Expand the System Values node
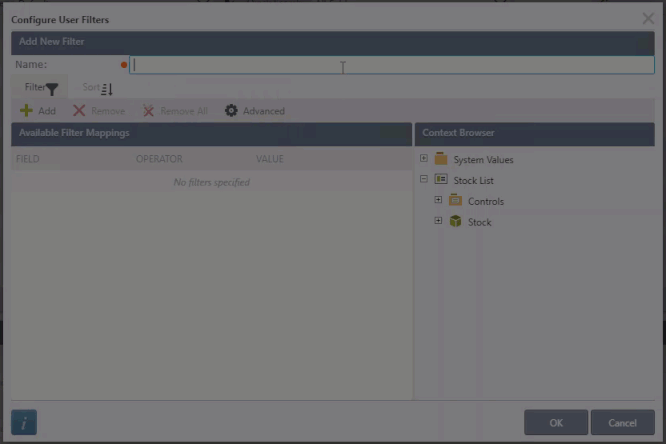666x444 pixels. tap(424, 158)
